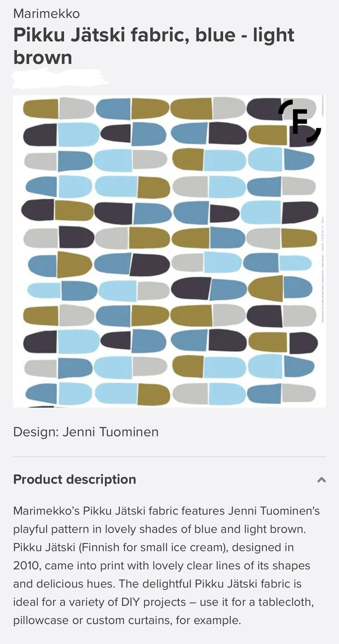Click the word "pillowcase" in the description
The height and width of the screenshot is (644, 339).
[41, 620]
